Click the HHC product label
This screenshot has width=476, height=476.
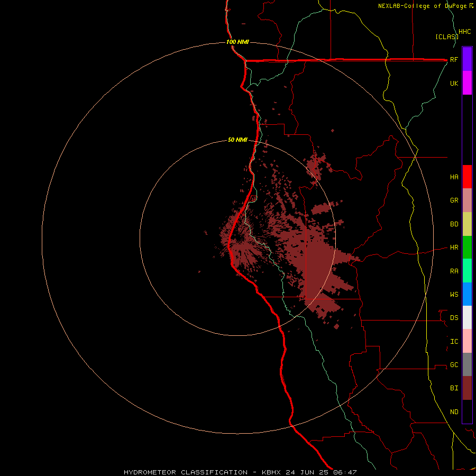click(464, 32)
